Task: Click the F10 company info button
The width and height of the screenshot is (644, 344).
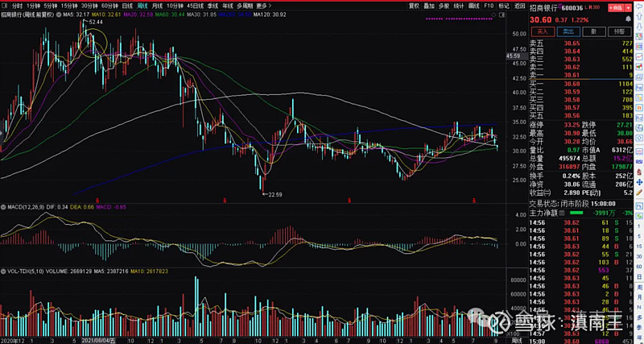Action: pyautogui.click(x=489, y=6)
